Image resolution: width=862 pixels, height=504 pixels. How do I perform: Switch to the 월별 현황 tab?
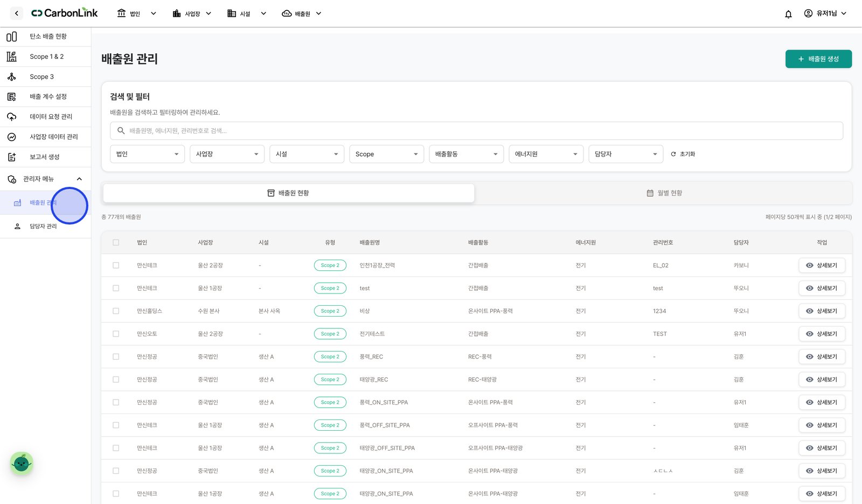pos(664,193)
